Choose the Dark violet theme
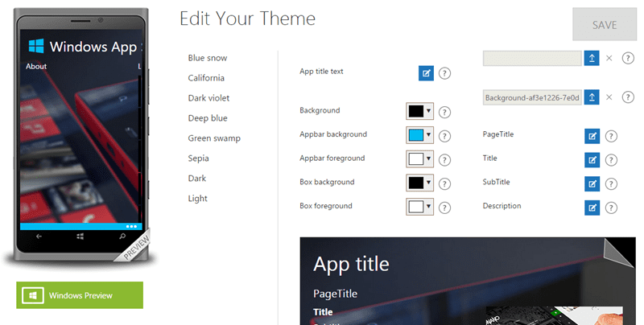Viewport: 644px width, 325px height. tap(208, 98)
